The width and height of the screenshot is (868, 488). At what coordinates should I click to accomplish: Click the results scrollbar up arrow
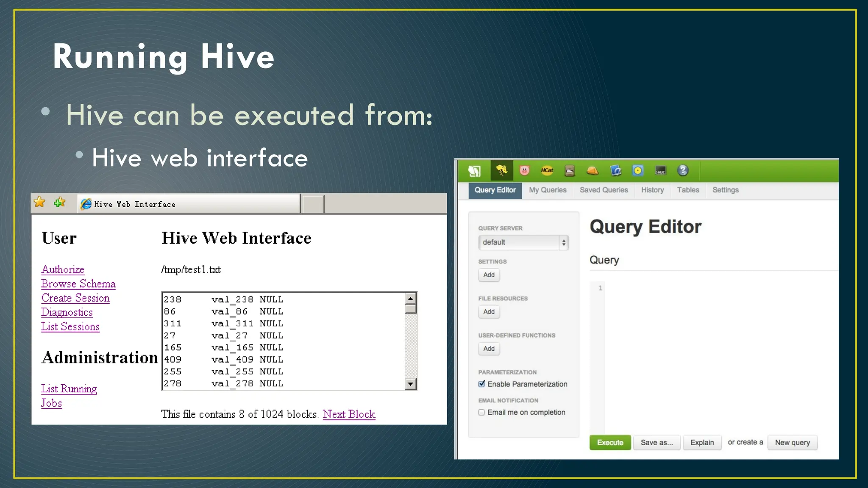coord(410,299)
